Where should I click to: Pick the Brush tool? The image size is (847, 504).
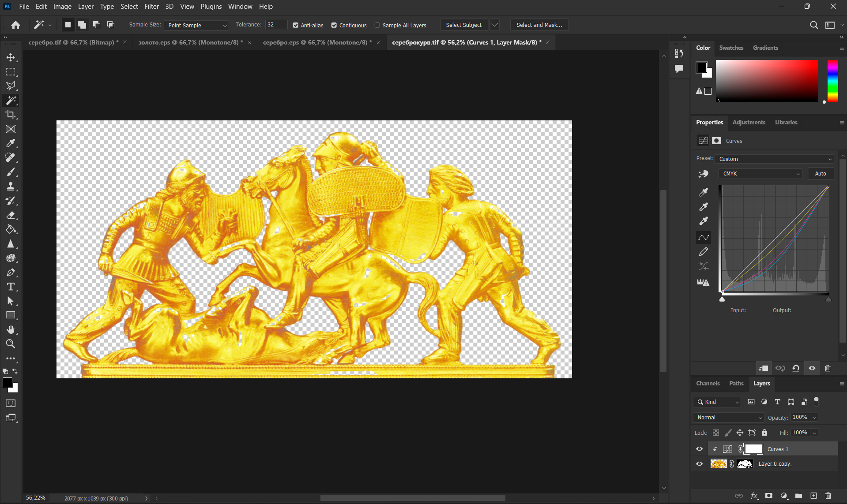(11, 172)
